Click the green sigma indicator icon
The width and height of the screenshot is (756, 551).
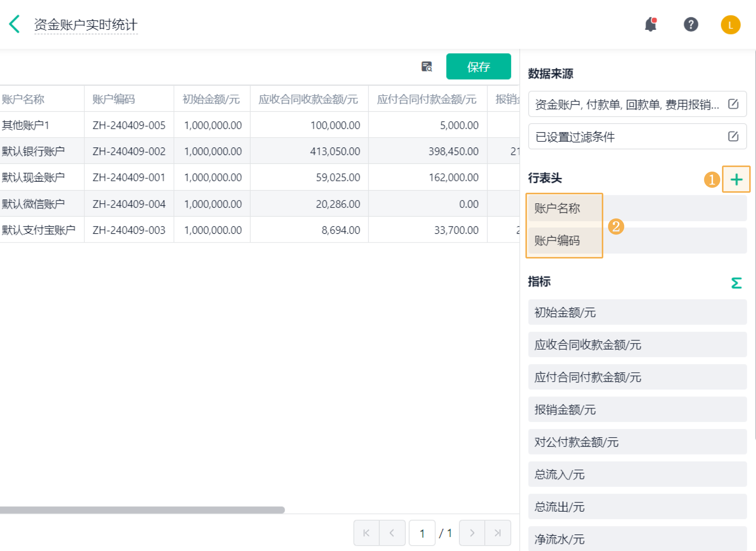tap(736, 283)
